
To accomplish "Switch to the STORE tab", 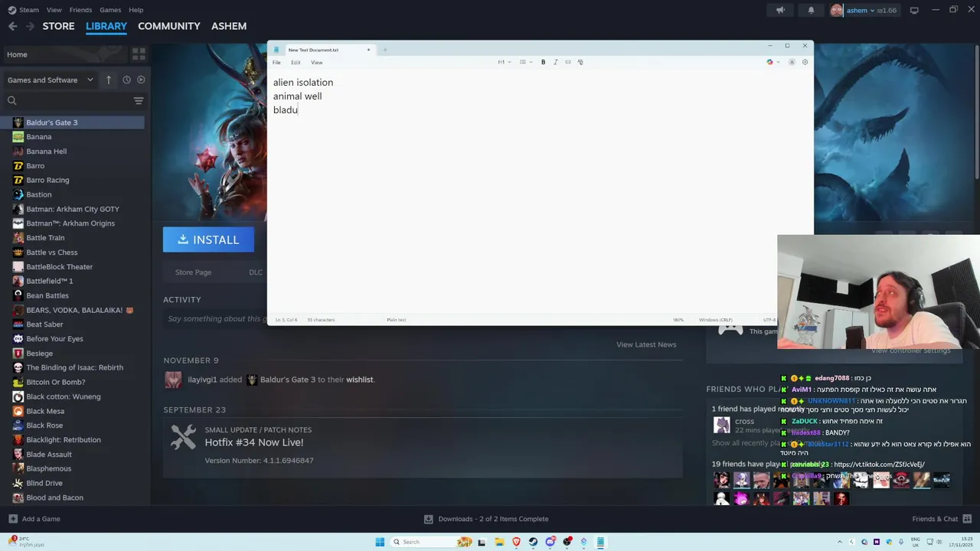I will click(x=58, y=26).
